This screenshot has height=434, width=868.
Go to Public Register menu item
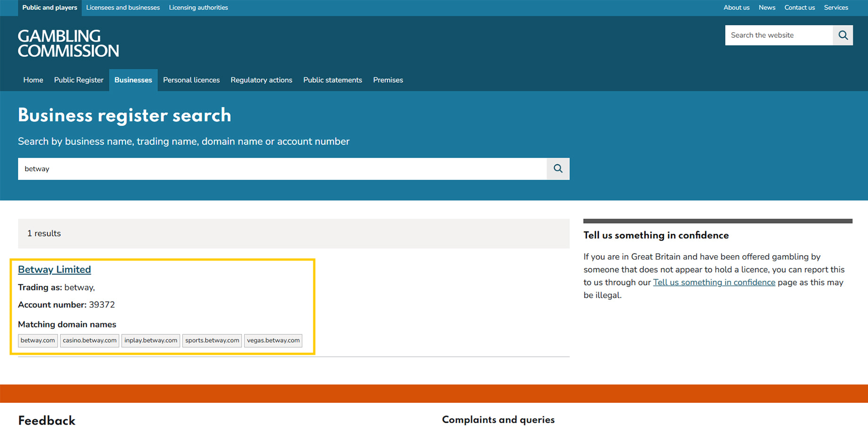[x=79, y=80]
